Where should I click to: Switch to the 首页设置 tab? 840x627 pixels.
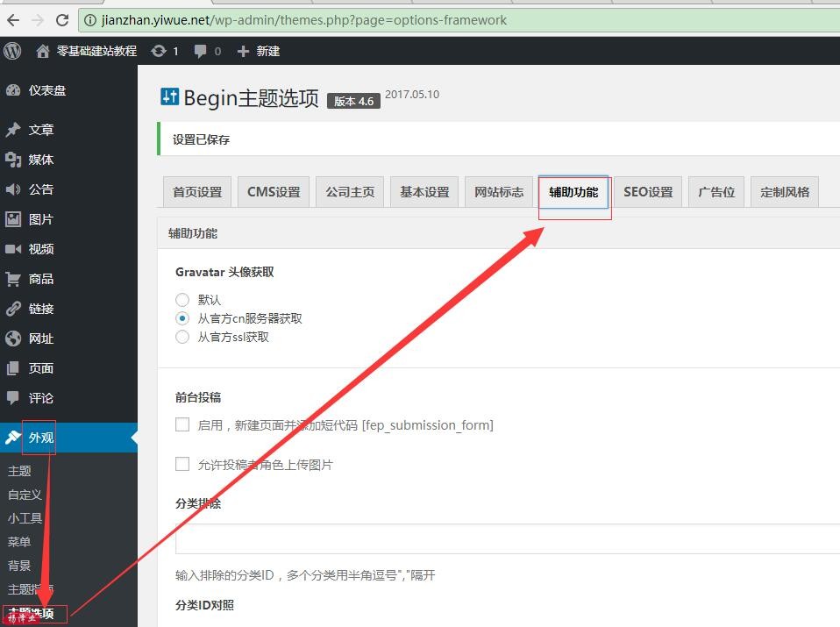197,192
